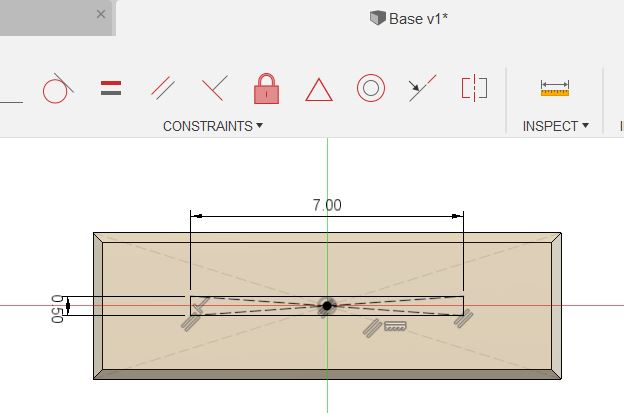Click the ruler-shaped dimension glyph below the rectangle

395,327
